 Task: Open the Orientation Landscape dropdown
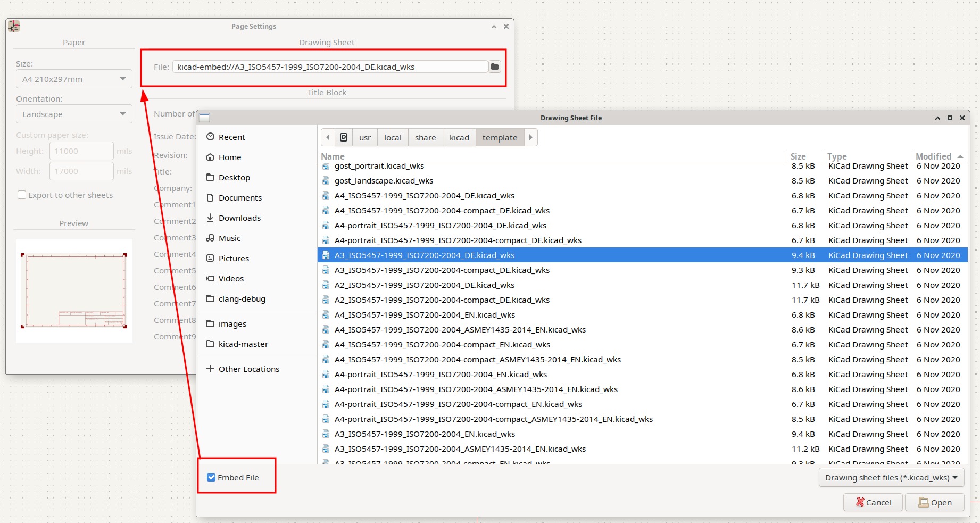pos(74,114)
